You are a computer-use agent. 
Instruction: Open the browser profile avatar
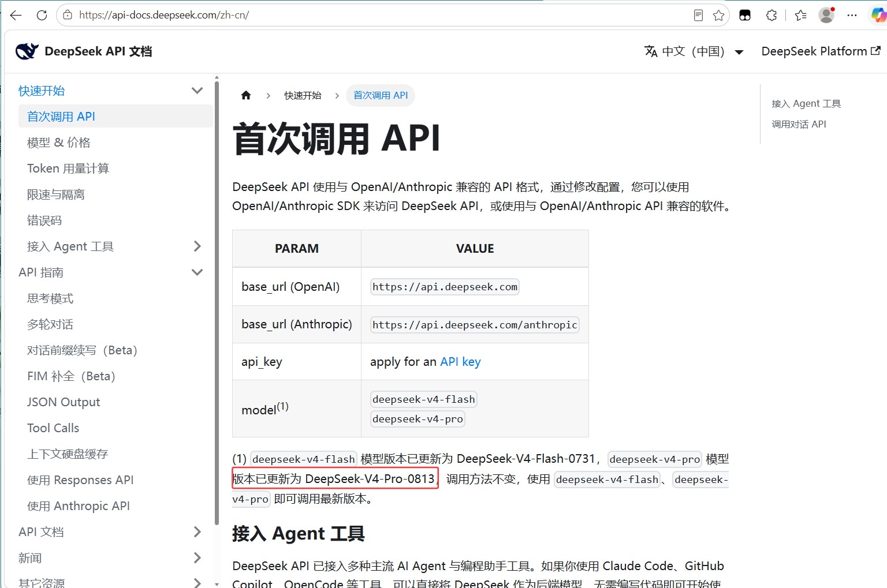(x=827, y=15)
